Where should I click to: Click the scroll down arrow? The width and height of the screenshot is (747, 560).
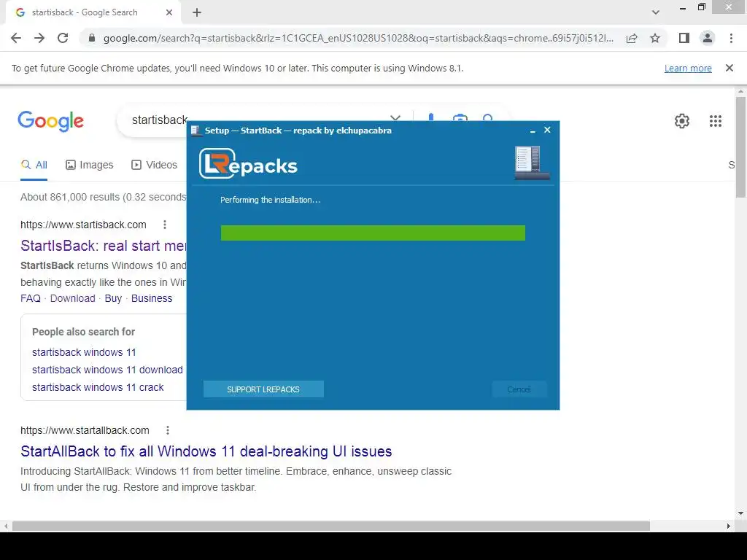coord(740,513)
